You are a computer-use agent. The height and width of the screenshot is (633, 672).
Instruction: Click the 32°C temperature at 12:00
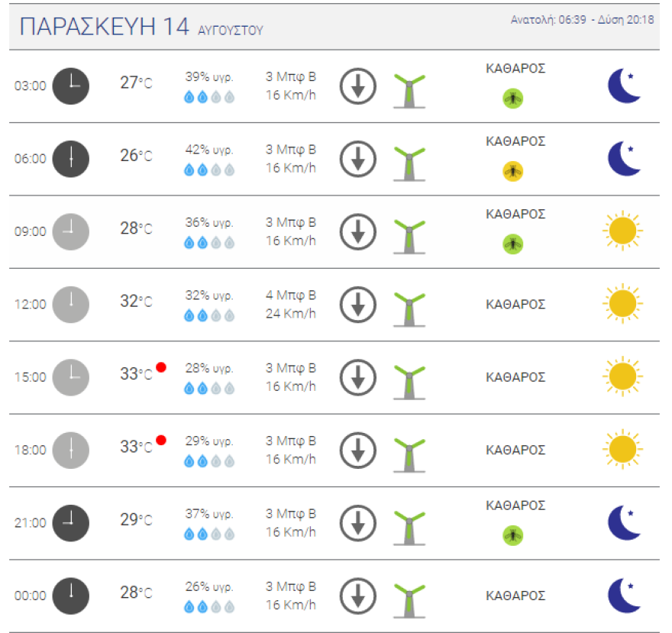tap(136, 302)
